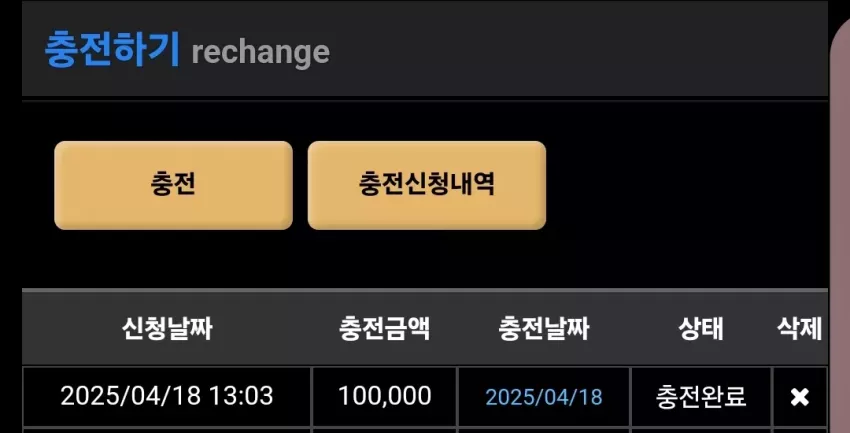Click the 충전날짜 column header
The image size is (850, 433).
544,328
